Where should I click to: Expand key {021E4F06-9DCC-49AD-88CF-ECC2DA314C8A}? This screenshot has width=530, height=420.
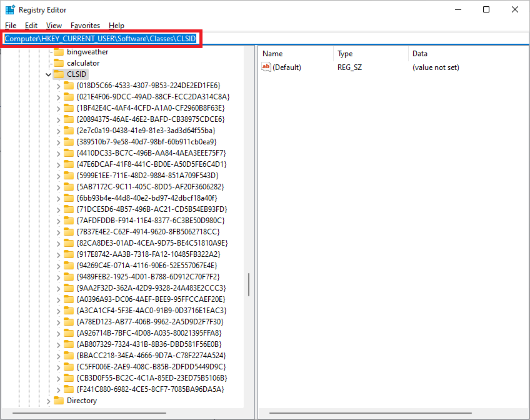point(58,97)
